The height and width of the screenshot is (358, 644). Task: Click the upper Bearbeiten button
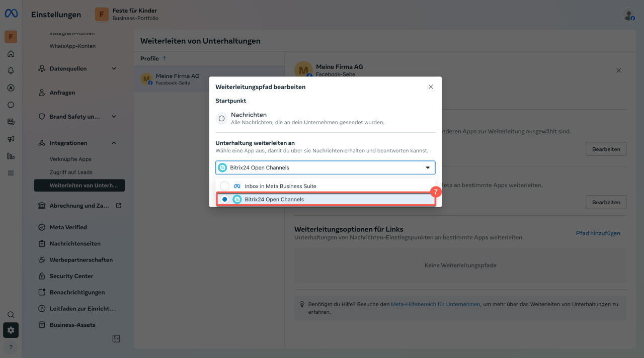click(x=606, y=149)
